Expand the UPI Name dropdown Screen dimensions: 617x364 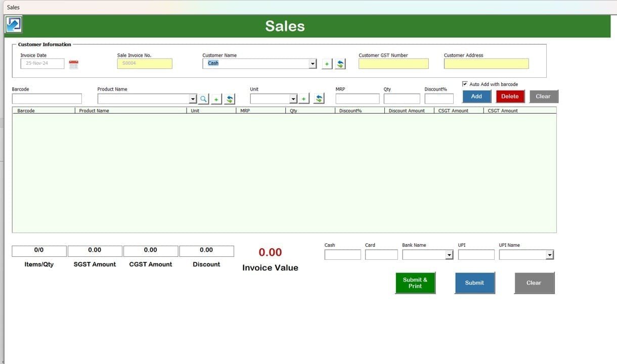click(550, 255)
